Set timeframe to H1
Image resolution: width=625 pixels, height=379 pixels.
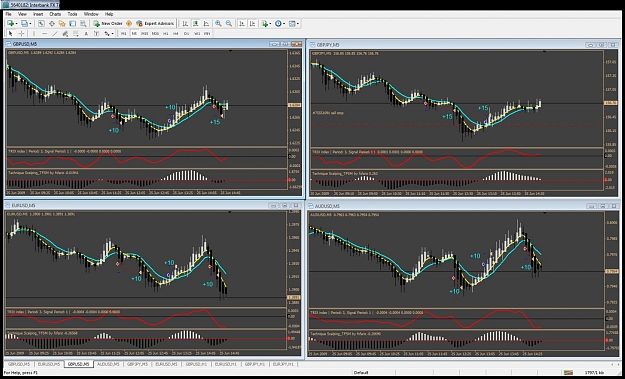point(165,34)
